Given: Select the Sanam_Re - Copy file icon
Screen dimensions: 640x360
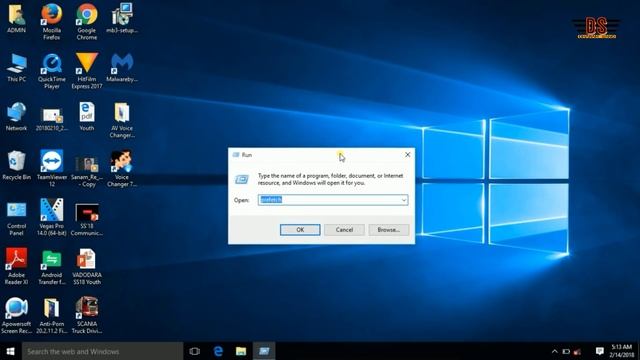Looking at the screenshot, I should [87, 171].
